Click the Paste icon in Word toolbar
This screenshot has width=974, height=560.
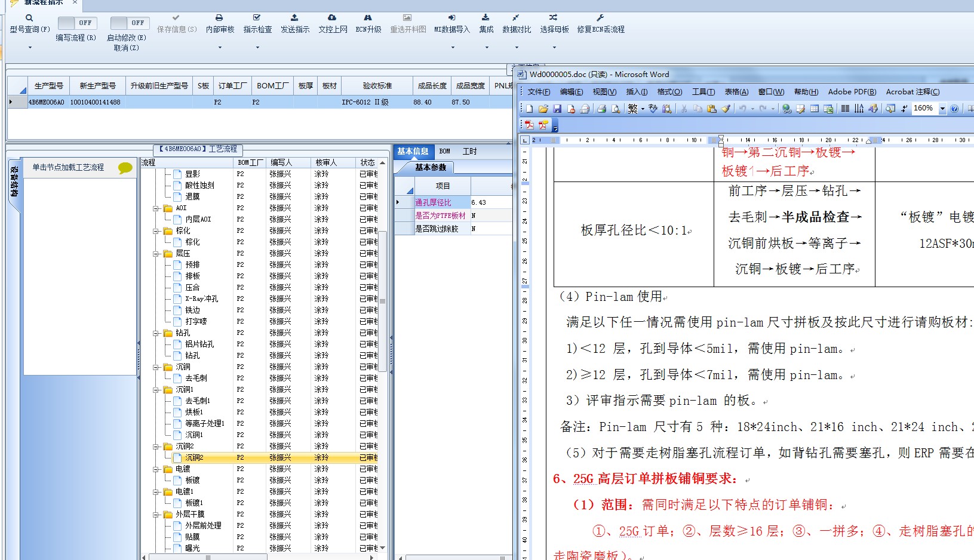coord(711,109)
